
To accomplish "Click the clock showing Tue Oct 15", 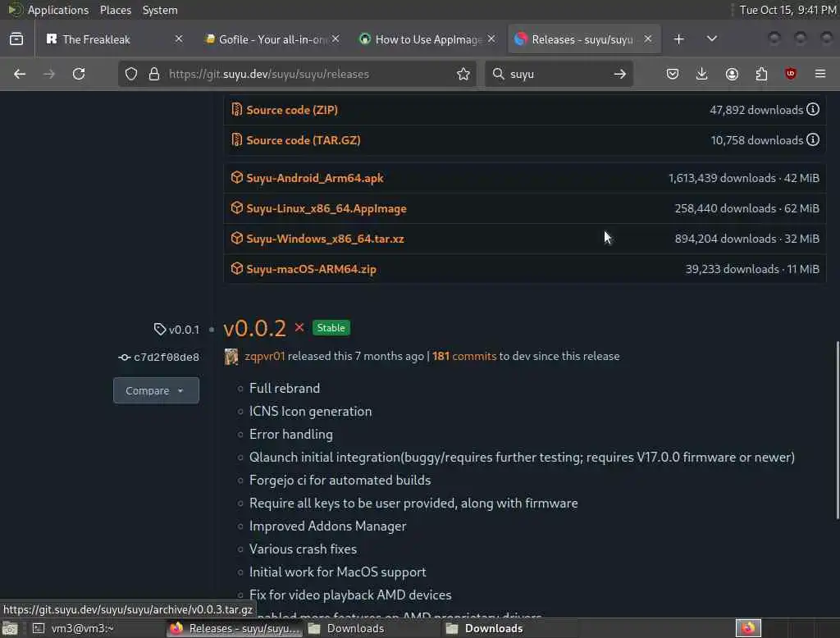I will (788, 10).
